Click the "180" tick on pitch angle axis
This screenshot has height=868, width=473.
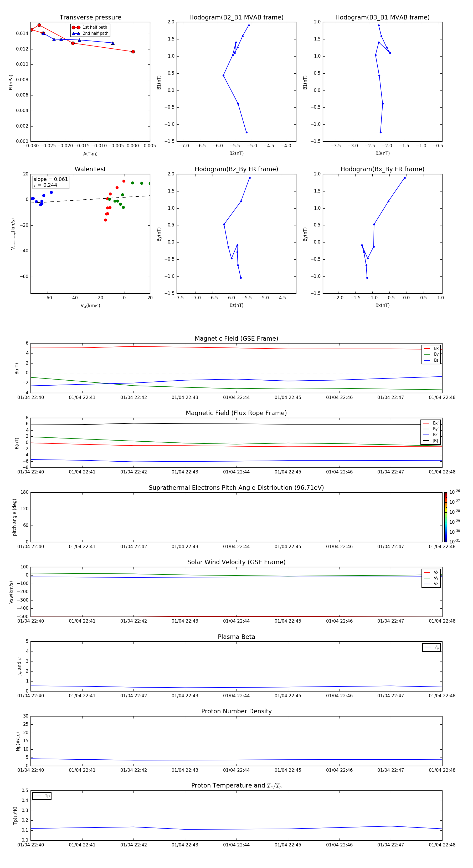(25, 492)
